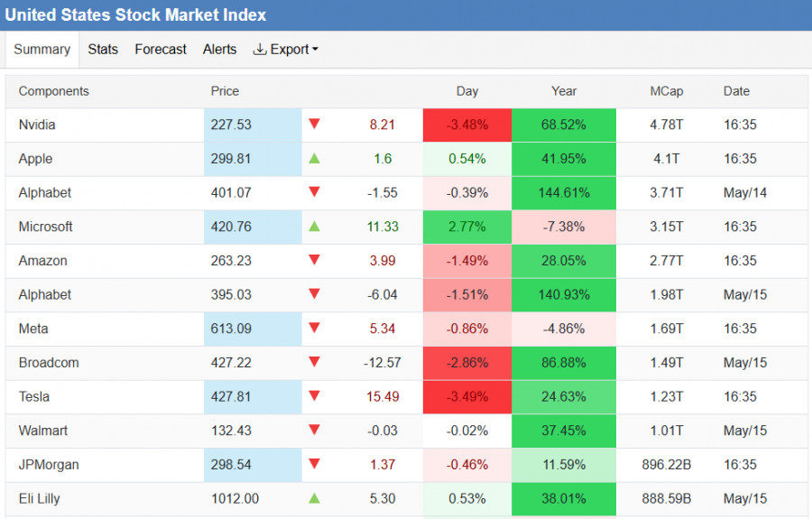Click the red down arrow in Nvidia row

point(314,124)
